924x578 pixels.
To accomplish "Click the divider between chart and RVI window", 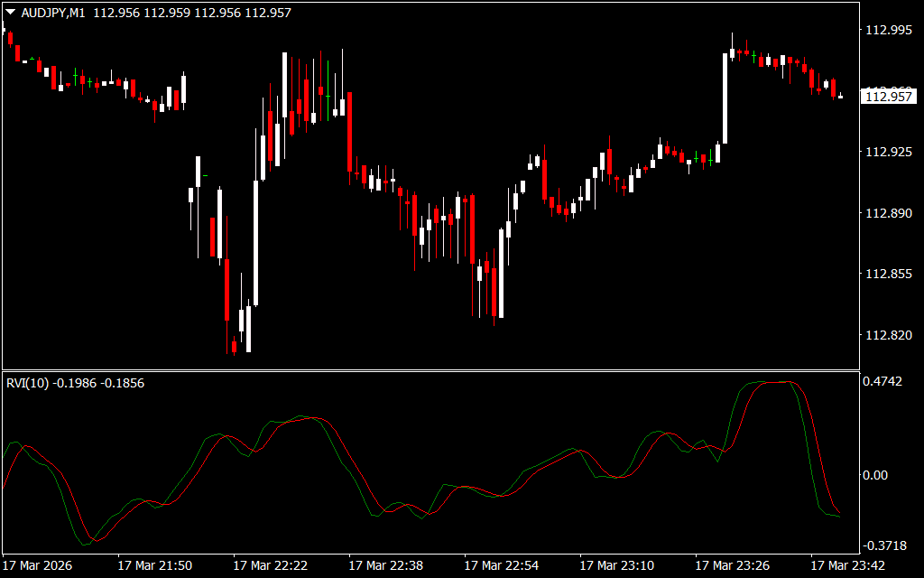I will tap(429, 370).
